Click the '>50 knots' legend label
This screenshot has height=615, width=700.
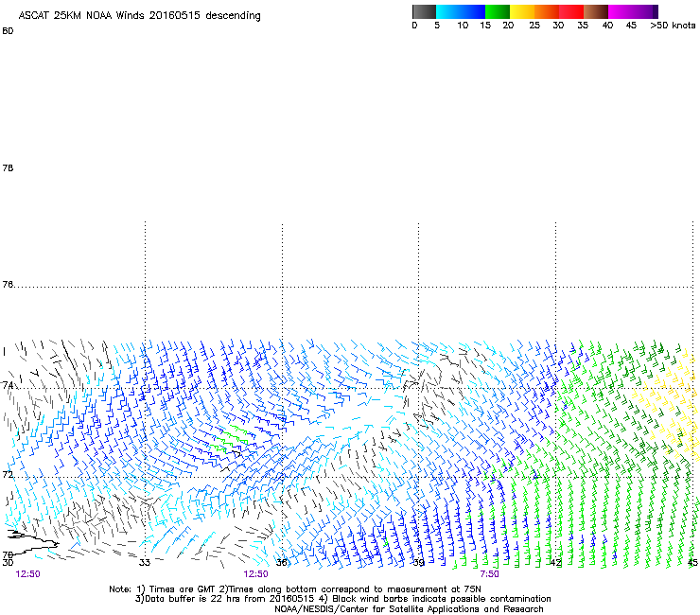click(673, 26)
